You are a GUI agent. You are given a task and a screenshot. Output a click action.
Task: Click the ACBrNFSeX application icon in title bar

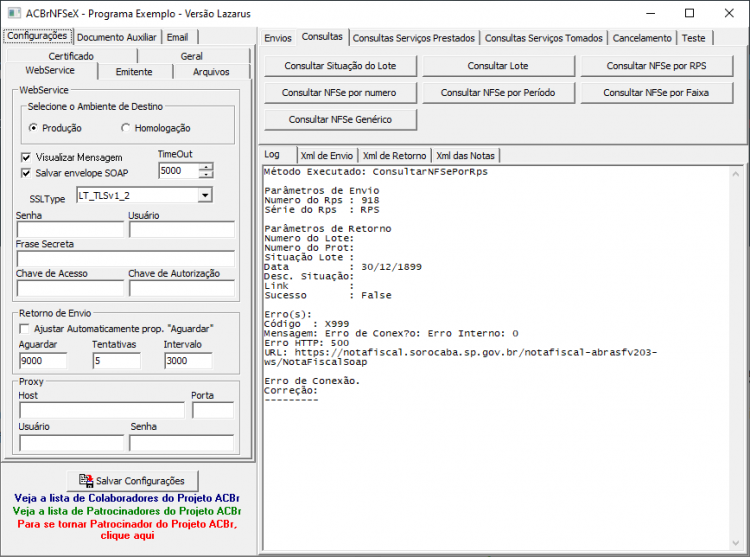[x=14, y=13]
